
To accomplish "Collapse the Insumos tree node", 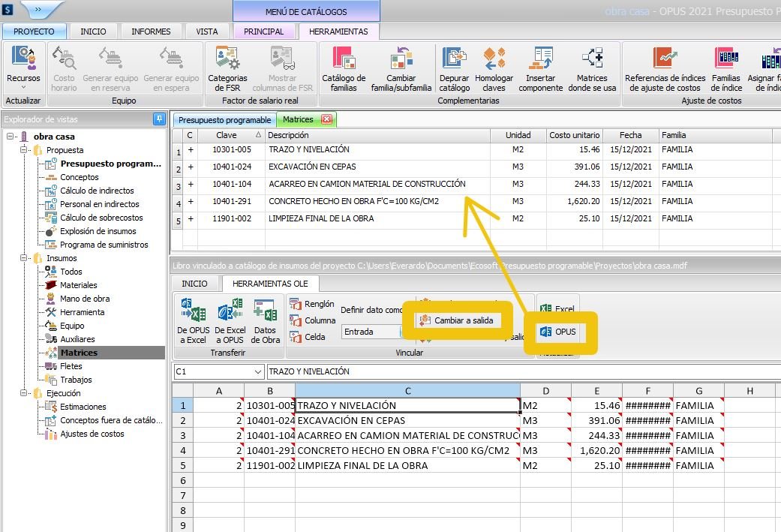I will click(24, 258).
